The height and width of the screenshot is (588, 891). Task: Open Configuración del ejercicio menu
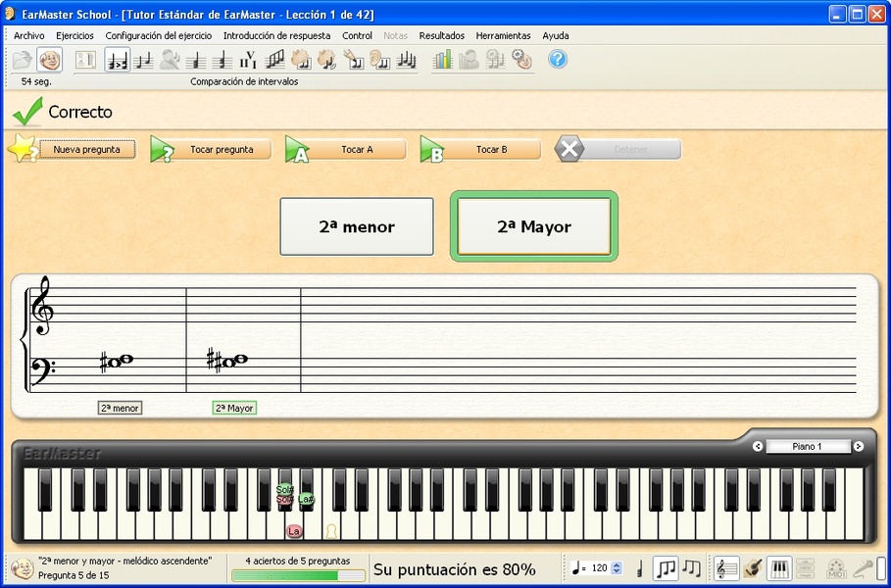click(159, 36)
